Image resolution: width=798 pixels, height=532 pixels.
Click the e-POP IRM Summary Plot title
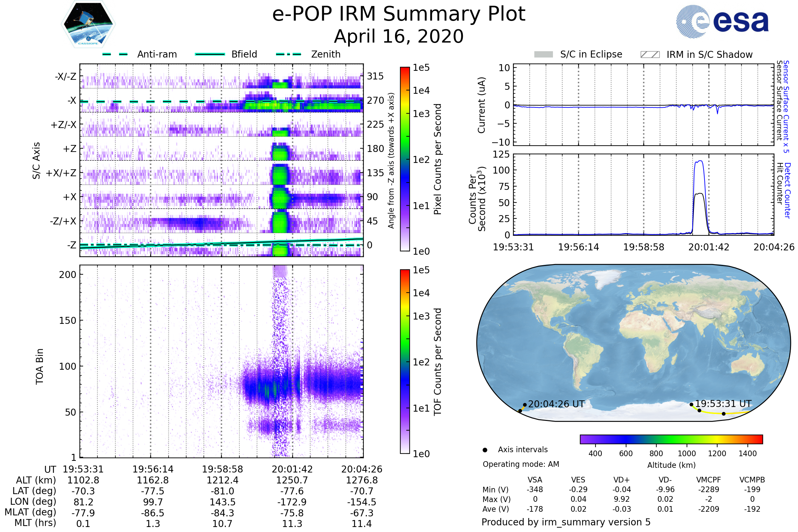point(399,14)
